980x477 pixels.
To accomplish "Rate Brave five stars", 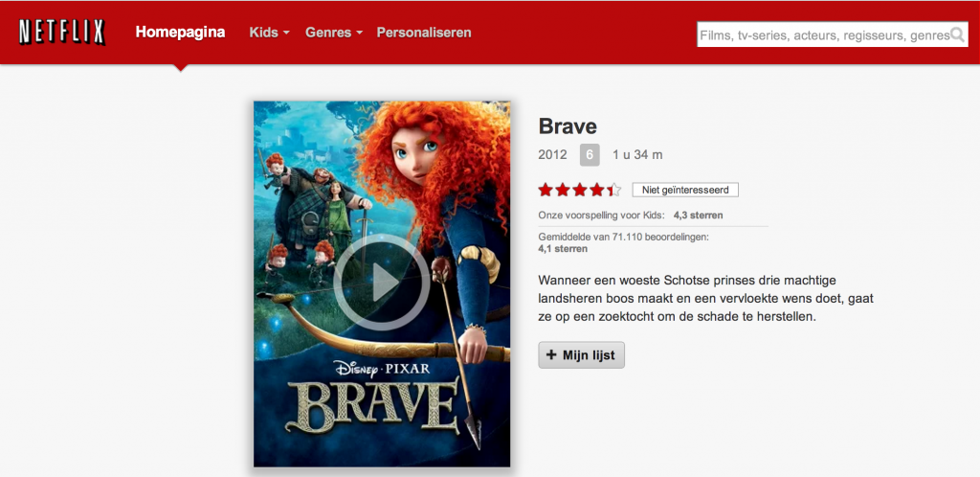I will pyautogui.click(x=613, y=190).
